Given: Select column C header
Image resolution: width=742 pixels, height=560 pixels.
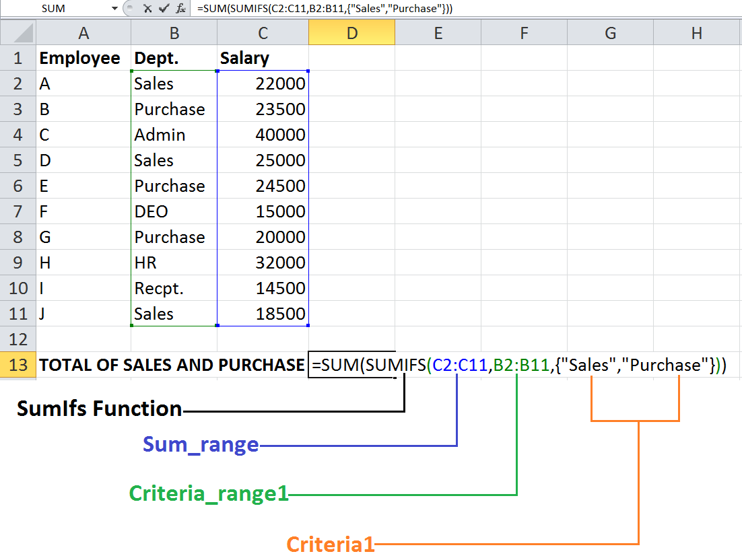Looking at the screenshot, I should pos(262,32).
